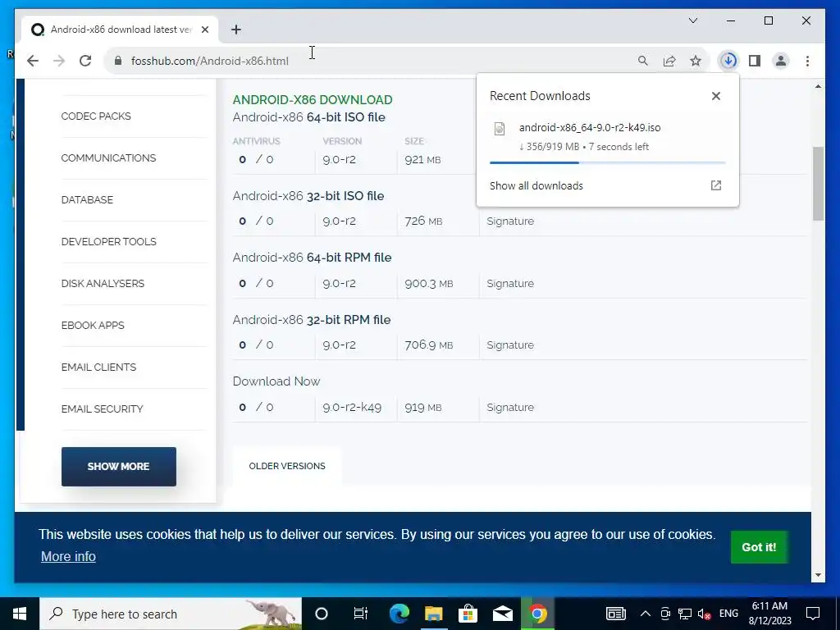840x630 pixels.
Task: Open Signature for 32-bit RPM file
Action: (x=510, y=345)
